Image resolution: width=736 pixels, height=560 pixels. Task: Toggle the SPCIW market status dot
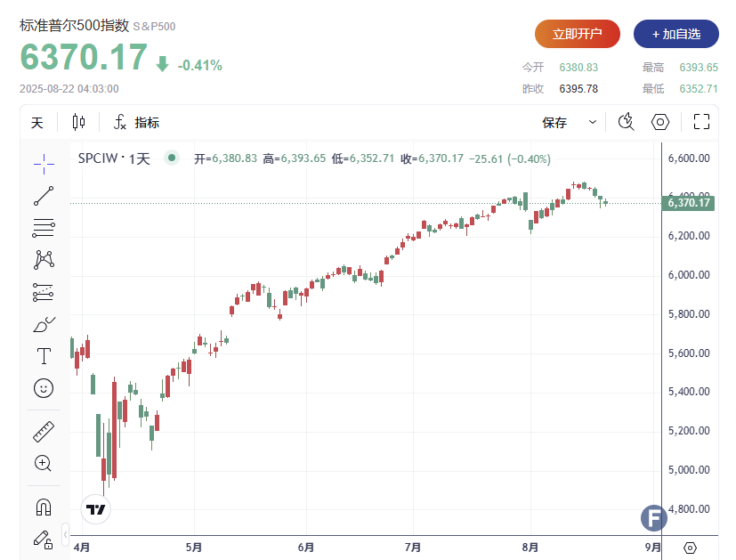point(173,158)
